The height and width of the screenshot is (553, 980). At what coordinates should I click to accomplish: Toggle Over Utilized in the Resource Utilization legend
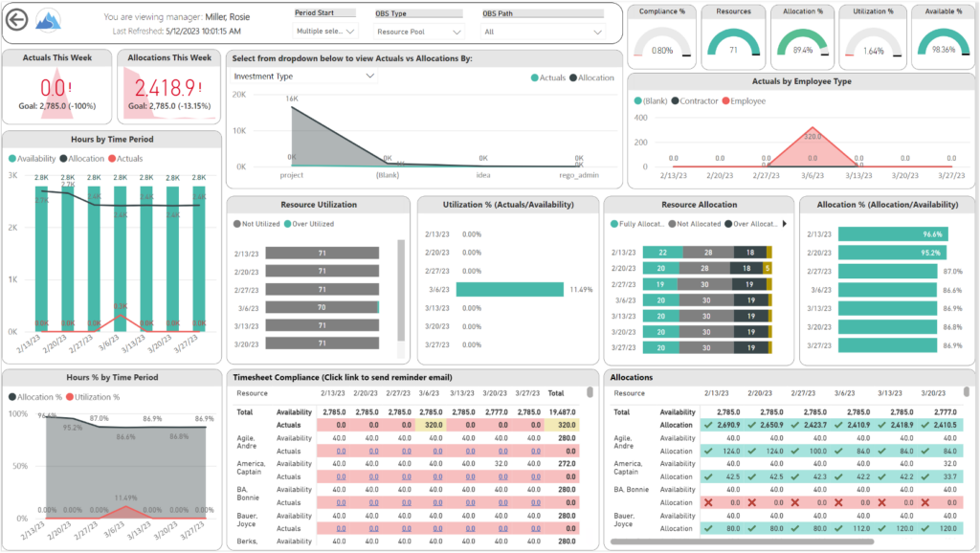point(310,221)
